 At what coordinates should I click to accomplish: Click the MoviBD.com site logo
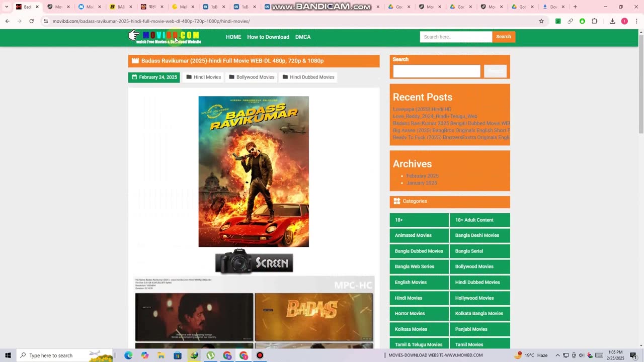(165, 37)
